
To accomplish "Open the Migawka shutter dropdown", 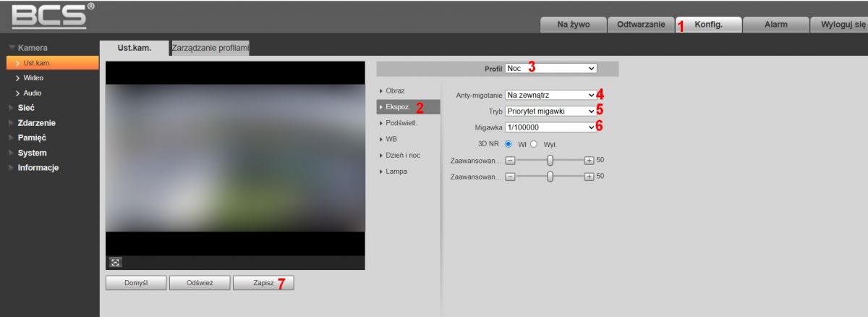I will coord(550,127).
